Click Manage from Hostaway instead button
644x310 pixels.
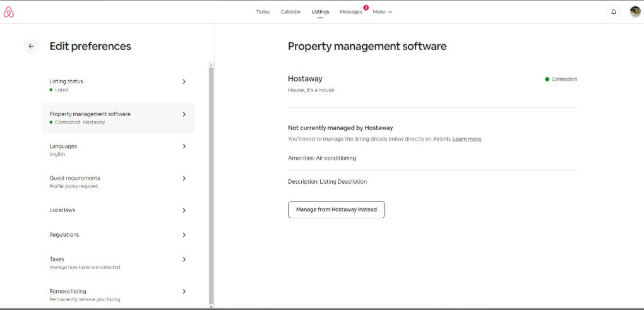337,210
